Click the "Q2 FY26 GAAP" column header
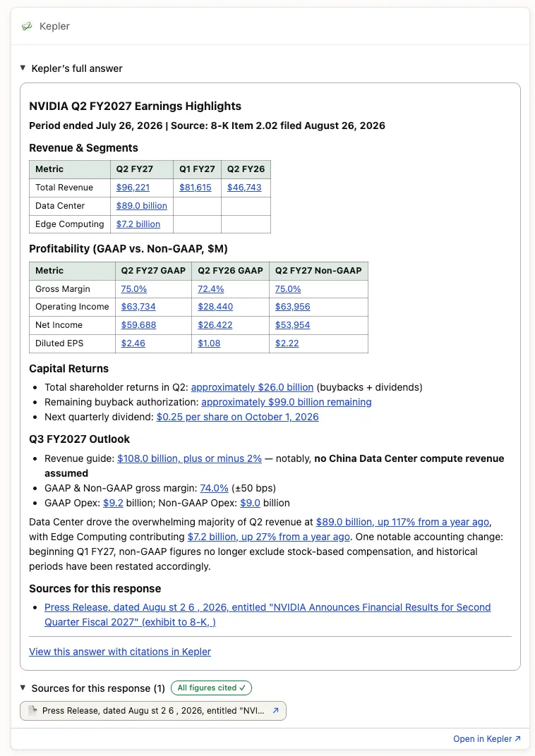Screen dimensions: 535x756 pyautogui.click(x=230, y=271)
